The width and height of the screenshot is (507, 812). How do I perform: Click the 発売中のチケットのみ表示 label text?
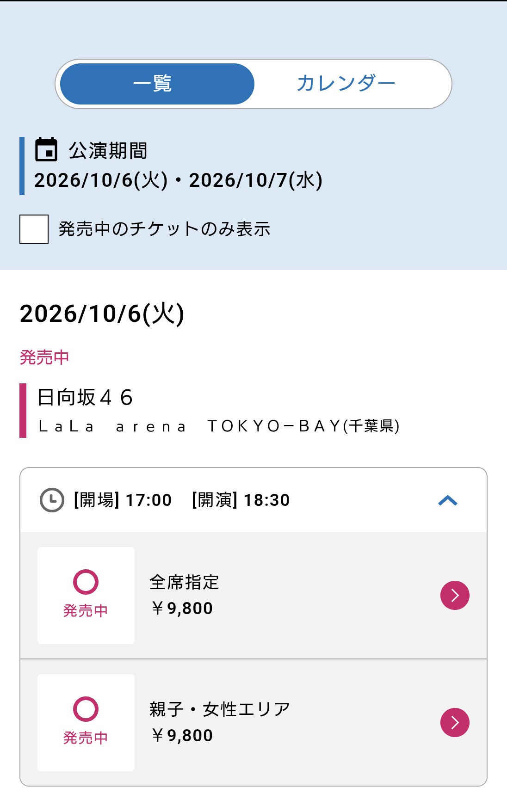(x=164, y=229)
